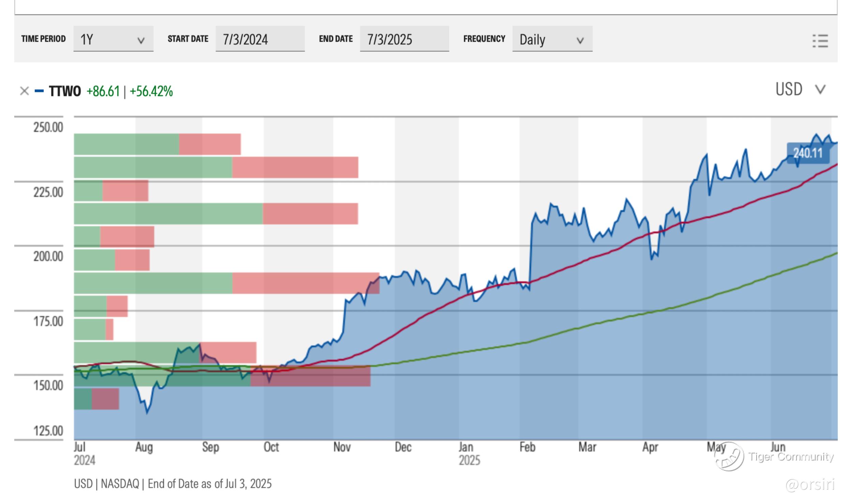Open the Time Period 1Y dropdown
The width and height of the screenshot is (852, 504).
tap(113, 39)
